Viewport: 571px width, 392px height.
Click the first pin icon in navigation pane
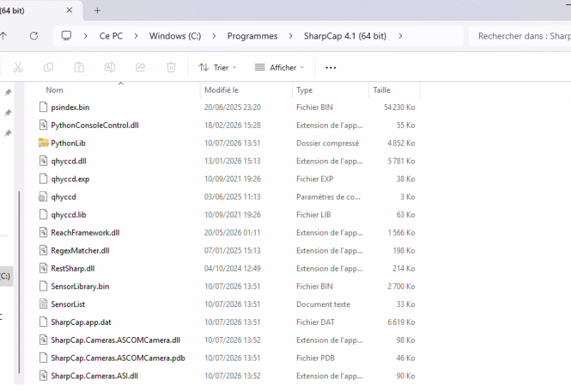point(8,93)
